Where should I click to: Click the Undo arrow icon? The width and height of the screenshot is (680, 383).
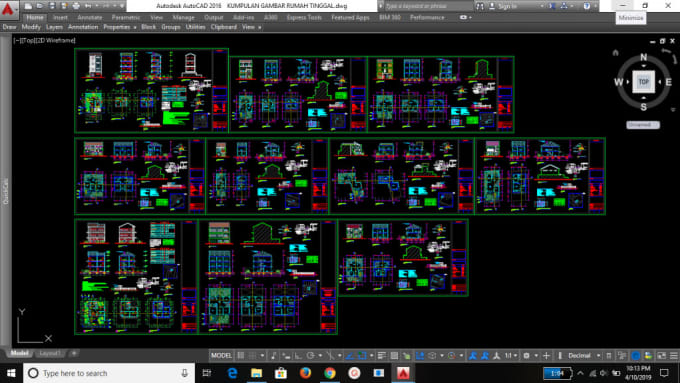(88, 6)
